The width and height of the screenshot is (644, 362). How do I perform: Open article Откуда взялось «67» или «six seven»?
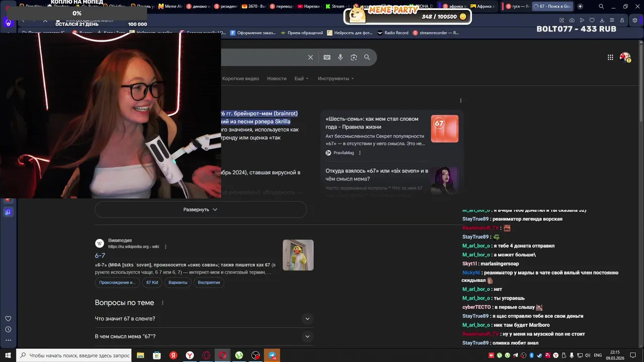(376, 174)
